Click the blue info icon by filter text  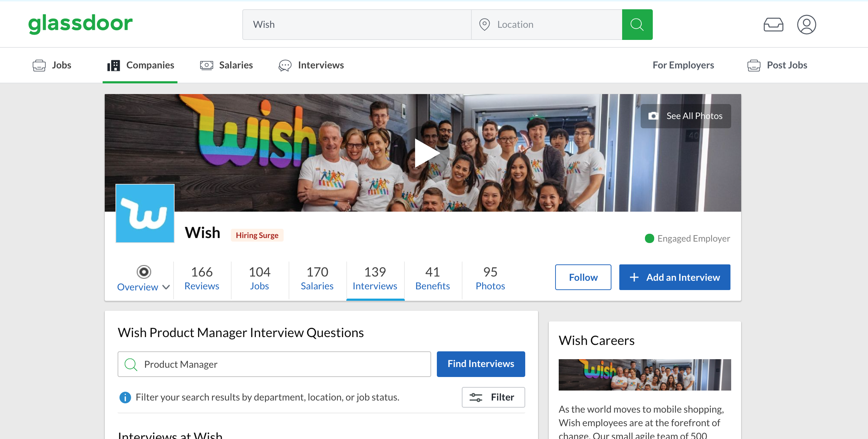125,397
